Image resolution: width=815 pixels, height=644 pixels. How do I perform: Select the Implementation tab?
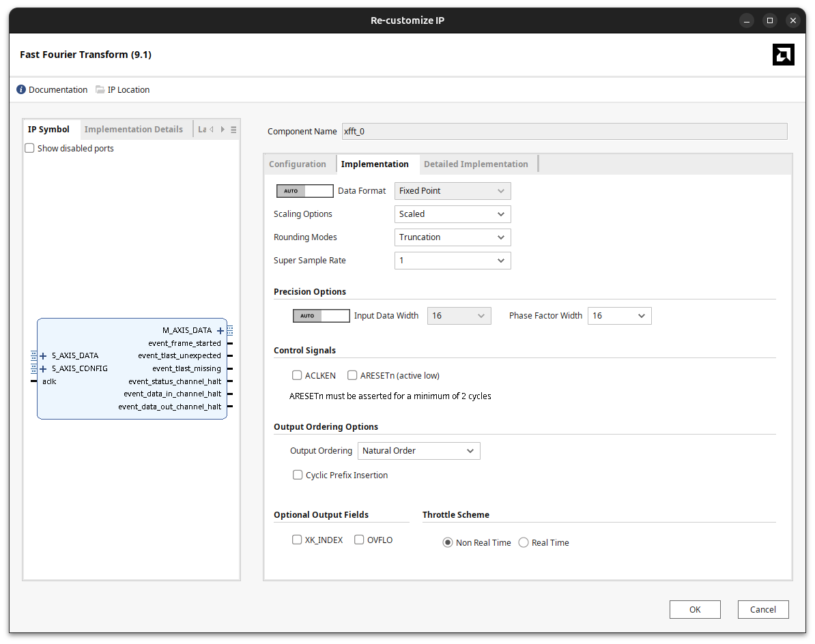coord(375,164)
